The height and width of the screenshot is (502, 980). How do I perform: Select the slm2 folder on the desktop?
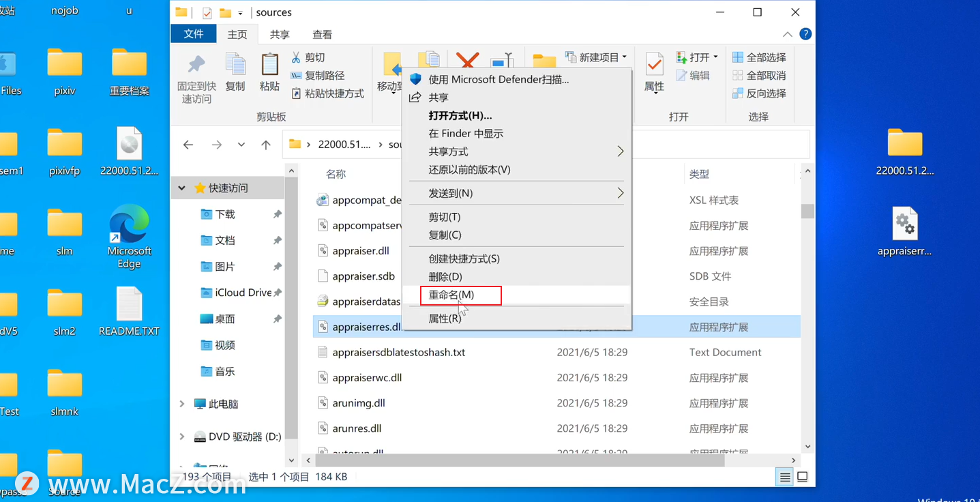tap(65, 312)
